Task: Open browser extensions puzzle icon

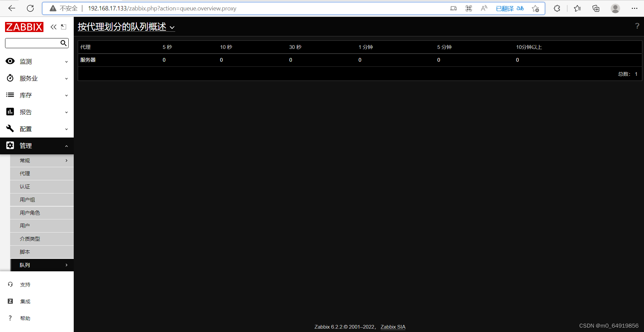Action: click(557, 8)
